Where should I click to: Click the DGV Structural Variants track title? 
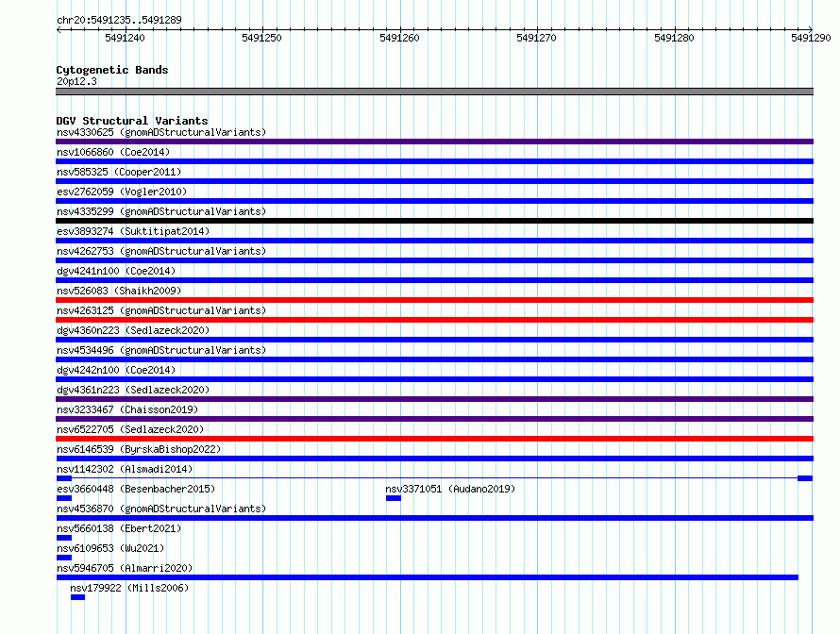point(132,121)
